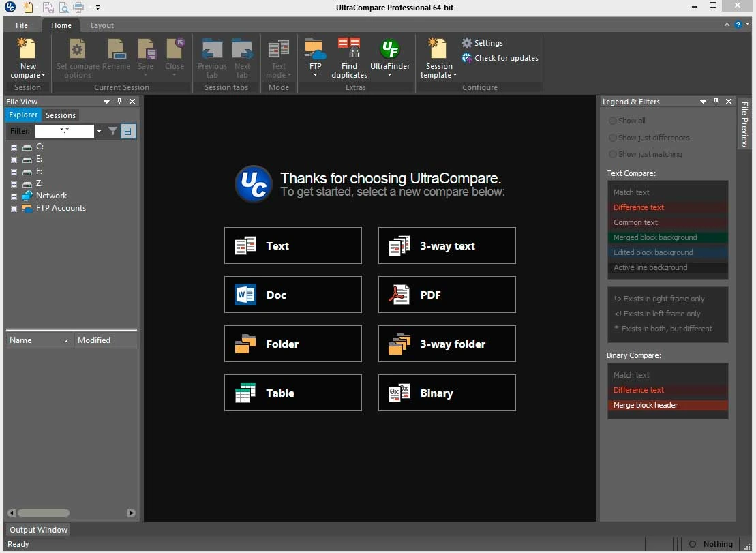Toggle the list view icon beside filter
The image size is (756, 553).
point(128,131)
